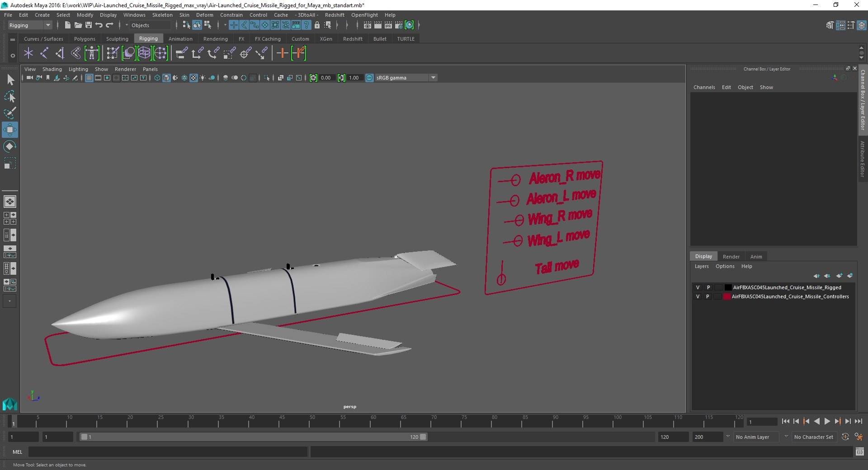Screen dimensions: 868x470
Task: Expand the selection mask menu arrow before Objects
Action: pos(127,25)
